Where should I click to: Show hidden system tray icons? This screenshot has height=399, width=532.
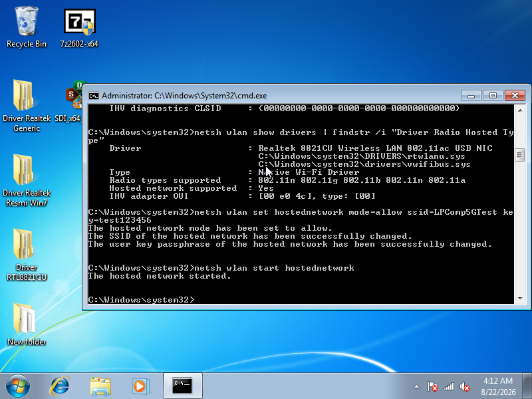tap(417, 386)
